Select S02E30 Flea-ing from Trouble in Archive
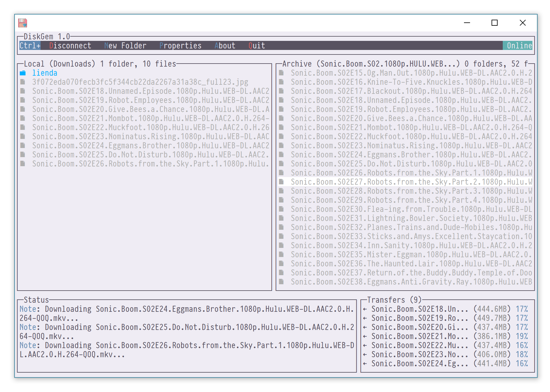Screen dimensions: 550x392 (x=411, y=209)
